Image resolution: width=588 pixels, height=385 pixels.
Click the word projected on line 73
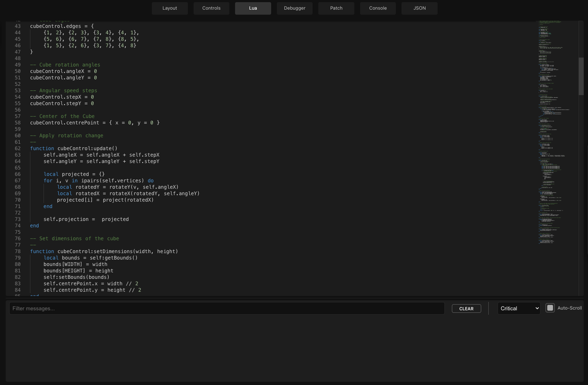[x=115, y=219]
